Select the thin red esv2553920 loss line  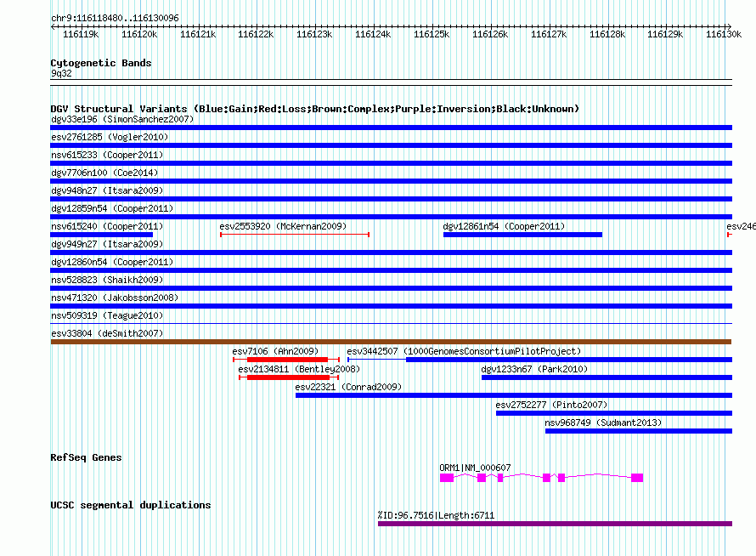click(295, 235)
